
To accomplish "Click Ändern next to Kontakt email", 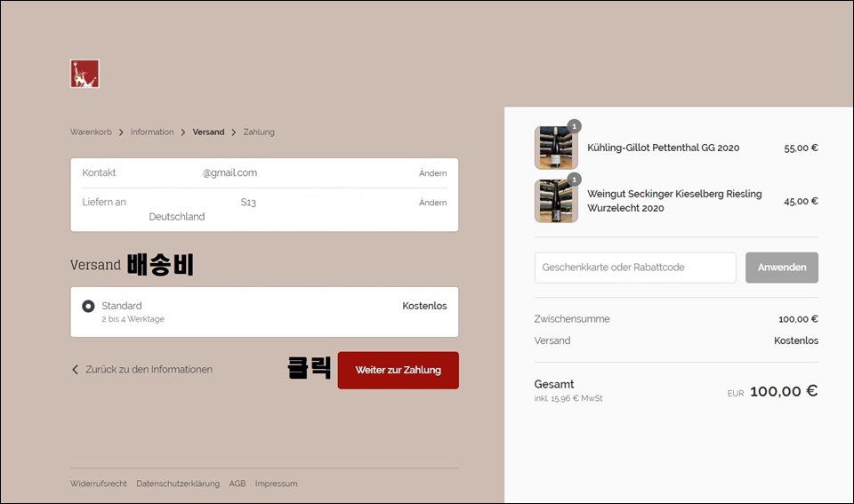I will (432, 173).
